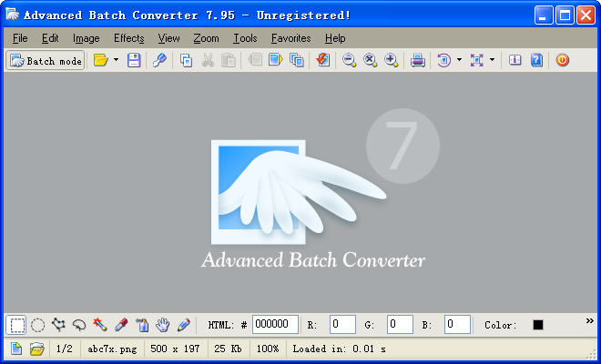Minimize the application window
601x364 pixels.
544,15
